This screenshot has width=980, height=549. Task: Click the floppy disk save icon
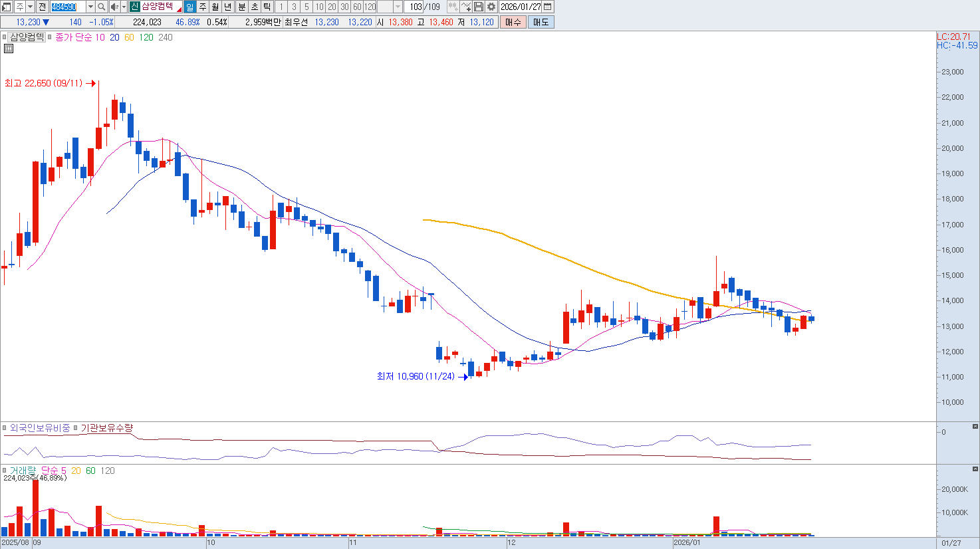click(479, 7)
